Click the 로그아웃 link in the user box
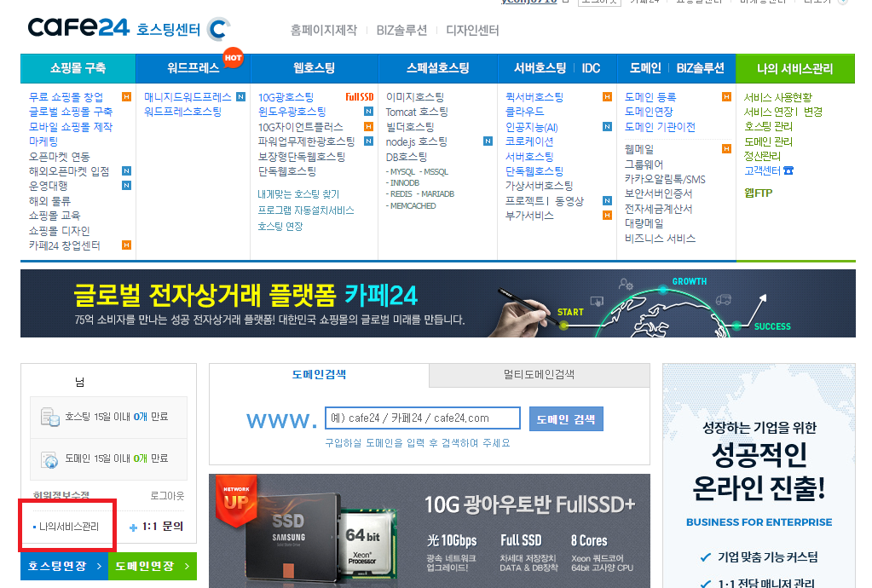 click(167, 496)
